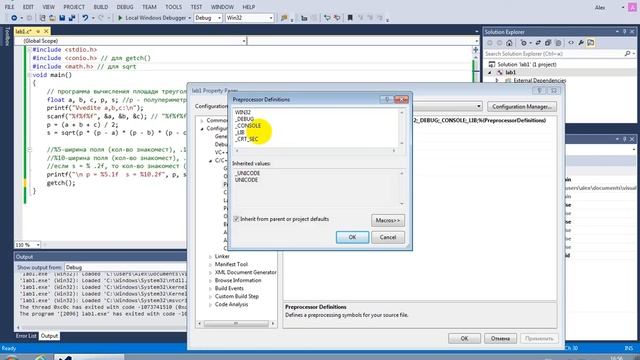Image resolution: width=640 pixels, height=360 pixels.
Task: Click the help button in Preprocessor Definitions dialog
Action: (386, 99)
